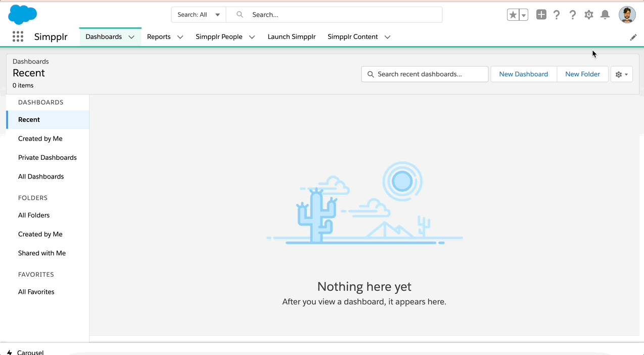This screenshot has width=644, height=355.
Task: Open the favorites list dropdown arrow
Action: coord(524,15)
